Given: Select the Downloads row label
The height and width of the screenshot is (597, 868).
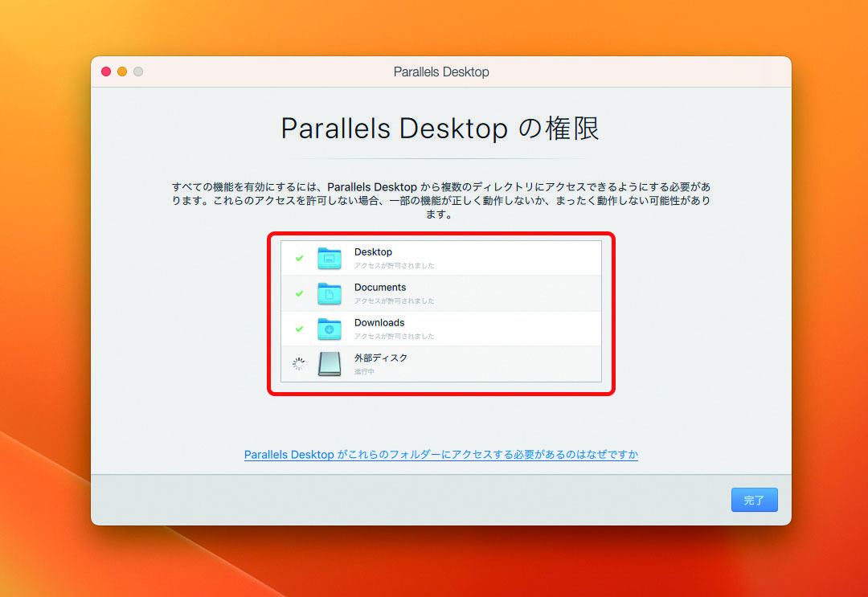Looking at the screenshot, I should click(379, 322).
